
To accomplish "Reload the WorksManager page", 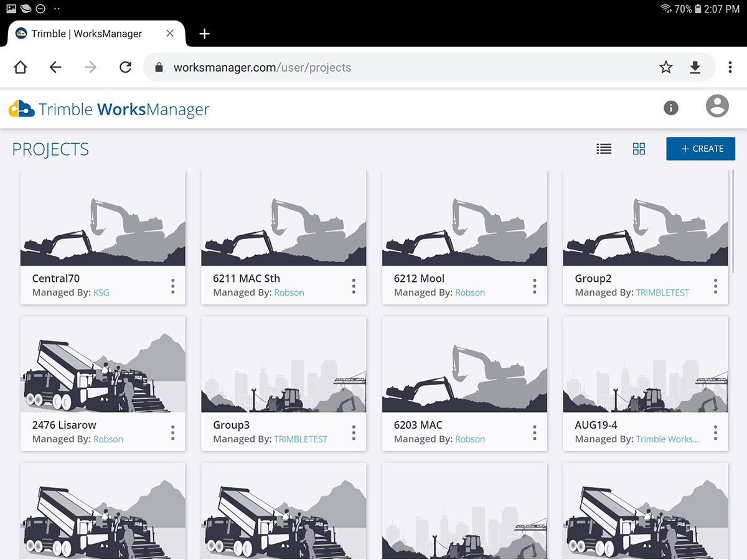I will tap(125, 67).
